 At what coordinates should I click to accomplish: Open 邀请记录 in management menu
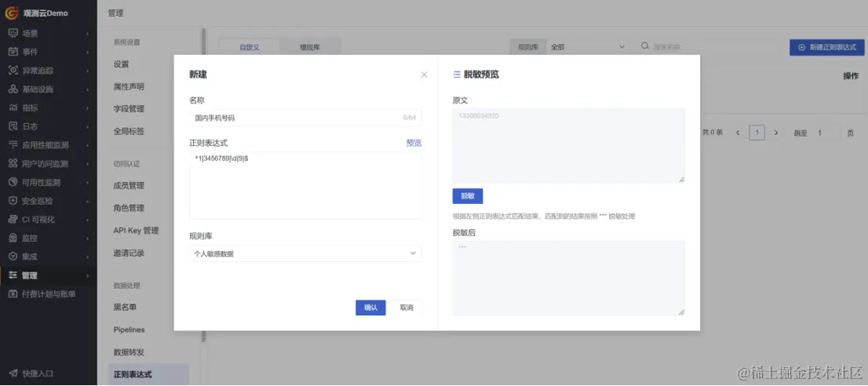coord(129,253)
